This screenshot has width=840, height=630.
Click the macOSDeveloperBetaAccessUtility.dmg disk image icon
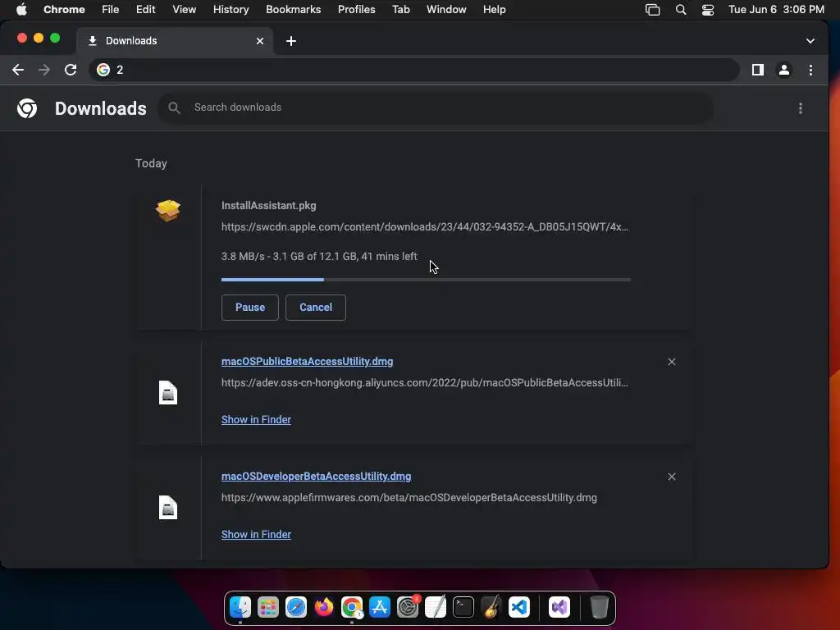coord(167,507)
